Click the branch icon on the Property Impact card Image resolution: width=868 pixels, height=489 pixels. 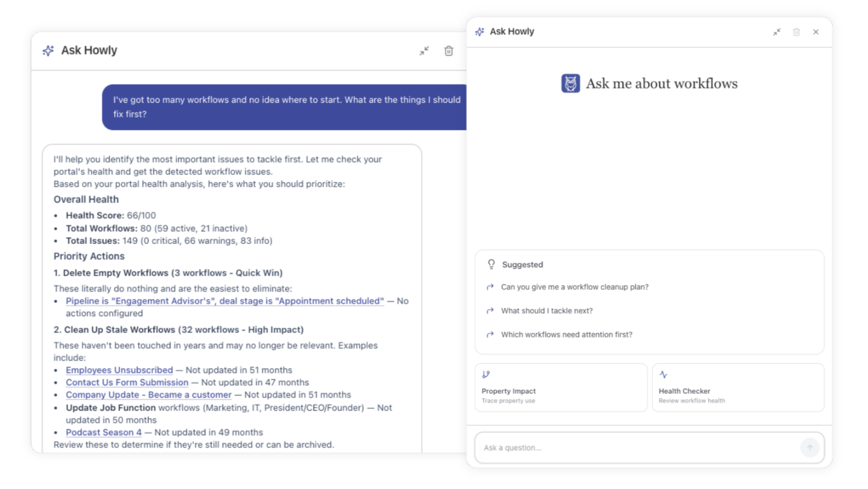[486, 374]
